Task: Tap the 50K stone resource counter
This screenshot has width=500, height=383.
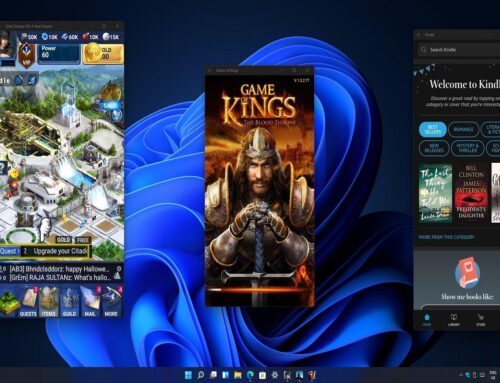Action: 29,37
